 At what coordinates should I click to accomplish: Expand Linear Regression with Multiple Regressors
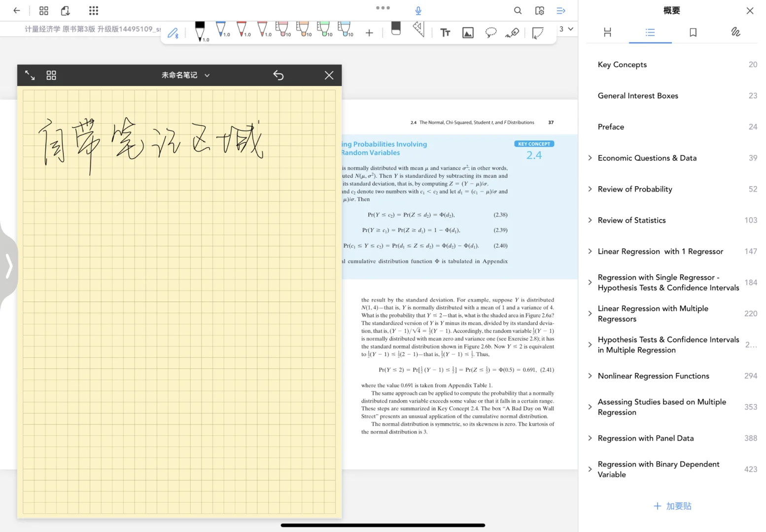[590, 313]
